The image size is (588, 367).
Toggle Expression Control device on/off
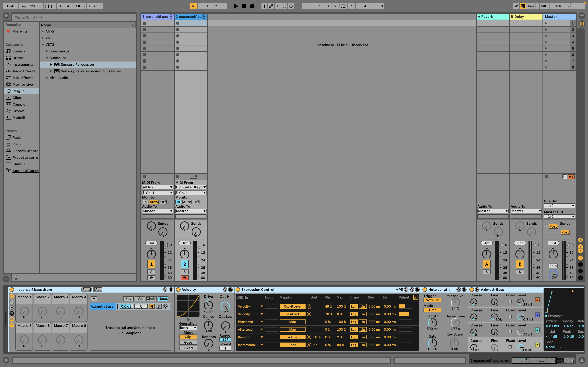tap(238, 290)
